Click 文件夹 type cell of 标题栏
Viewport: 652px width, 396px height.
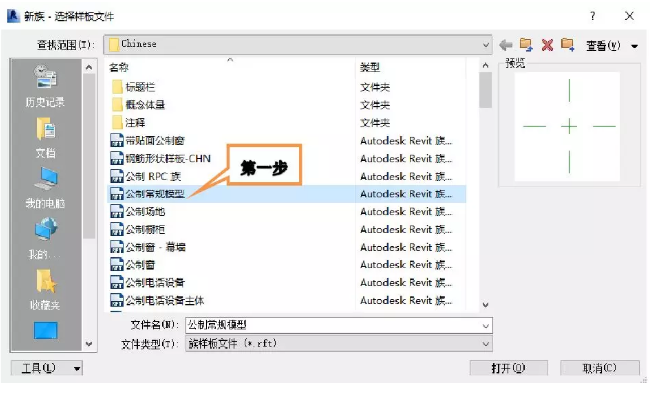point(375,87)
